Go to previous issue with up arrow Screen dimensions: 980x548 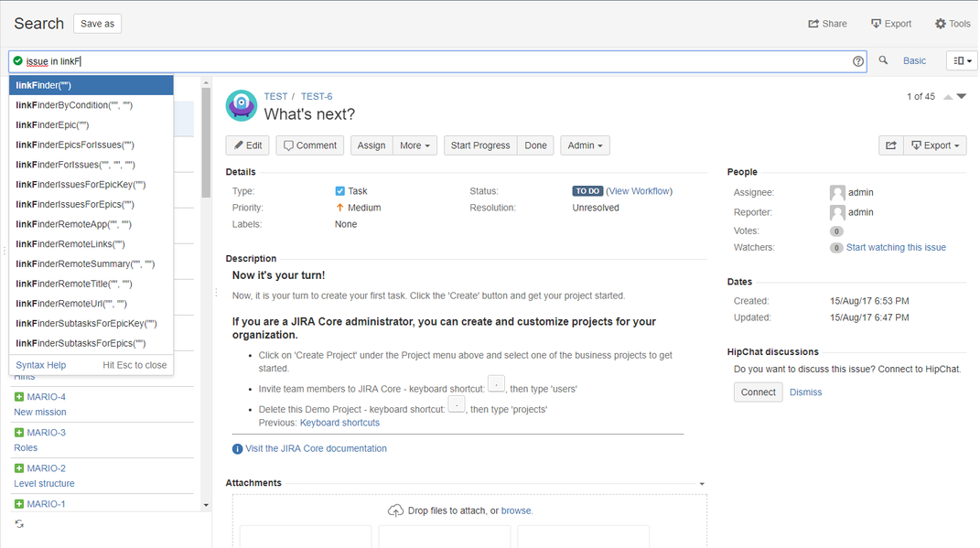pos(948,97)
